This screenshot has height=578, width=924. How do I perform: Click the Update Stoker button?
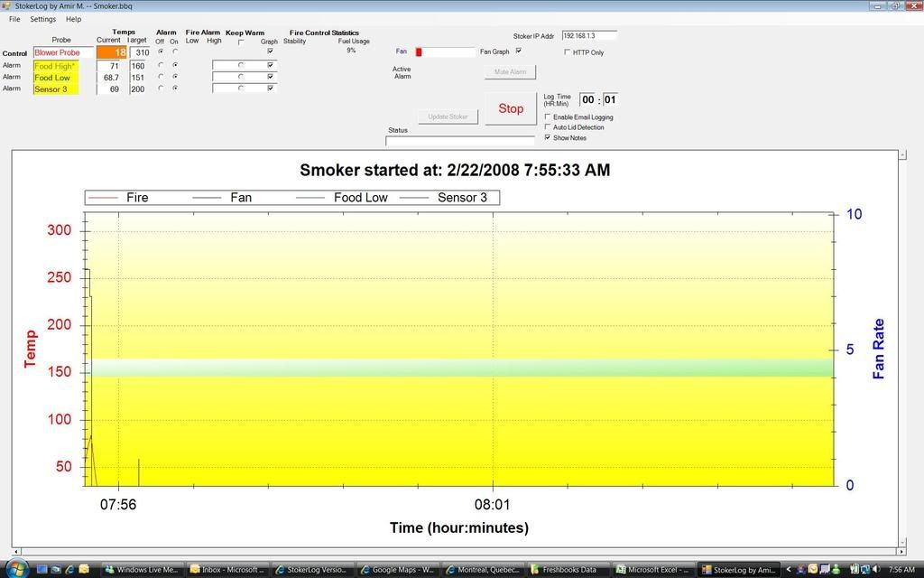coord(448,117)
